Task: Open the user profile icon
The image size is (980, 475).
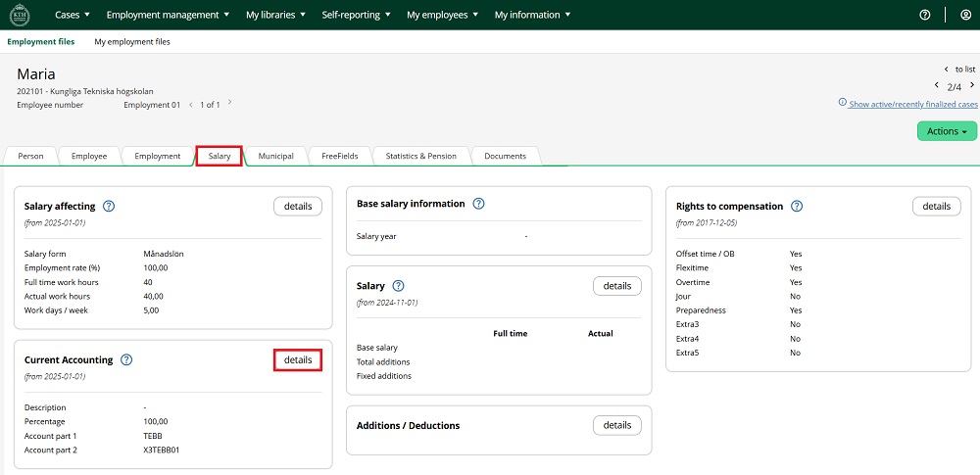Action: [x=965, y=15]
